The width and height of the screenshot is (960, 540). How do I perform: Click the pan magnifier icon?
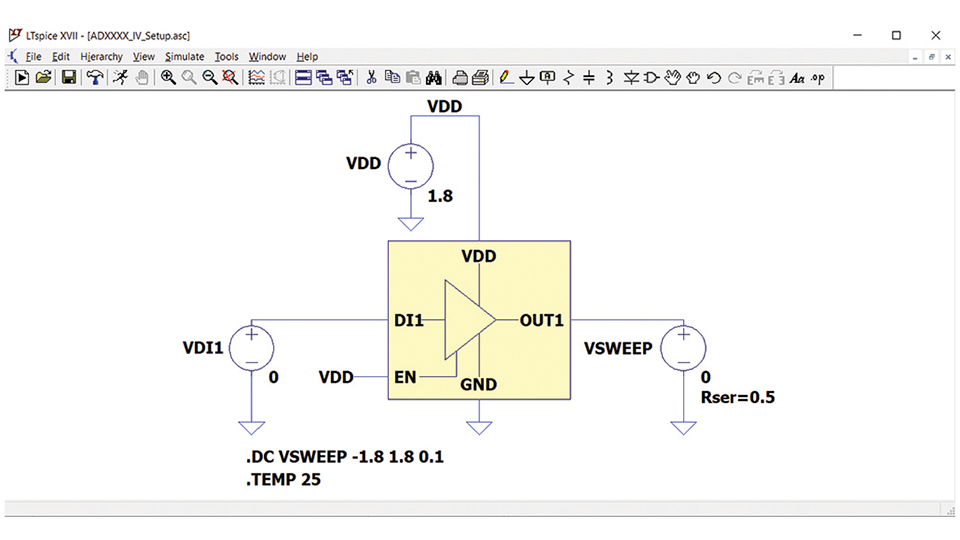(x=189, y=78)
